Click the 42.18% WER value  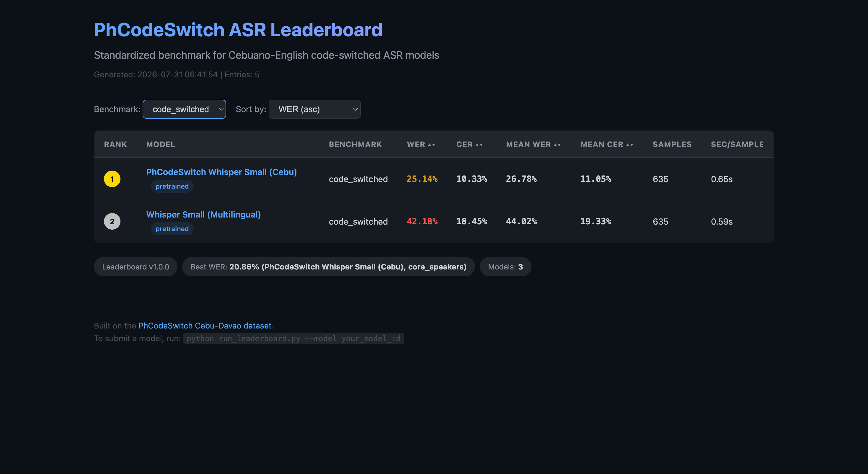(422, 221)
